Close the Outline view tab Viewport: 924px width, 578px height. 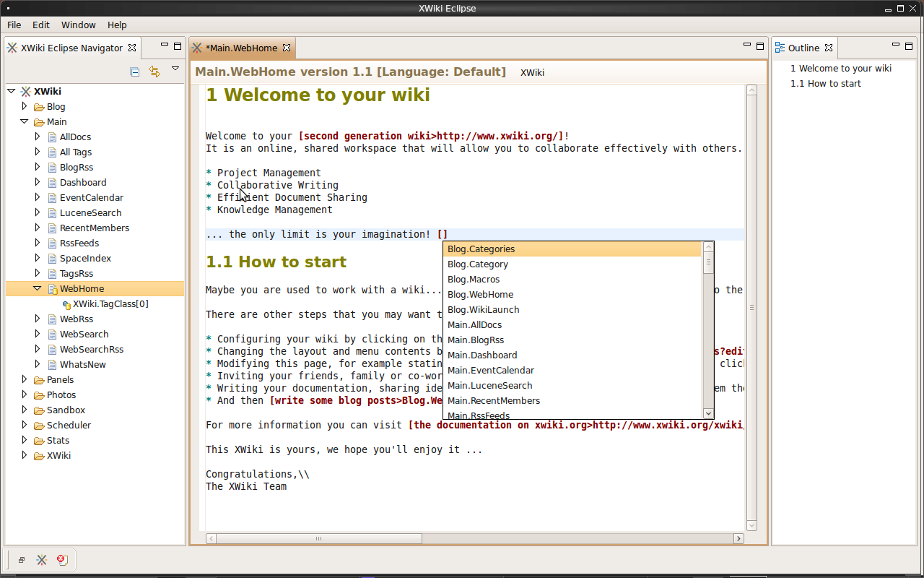coord(829,48)
